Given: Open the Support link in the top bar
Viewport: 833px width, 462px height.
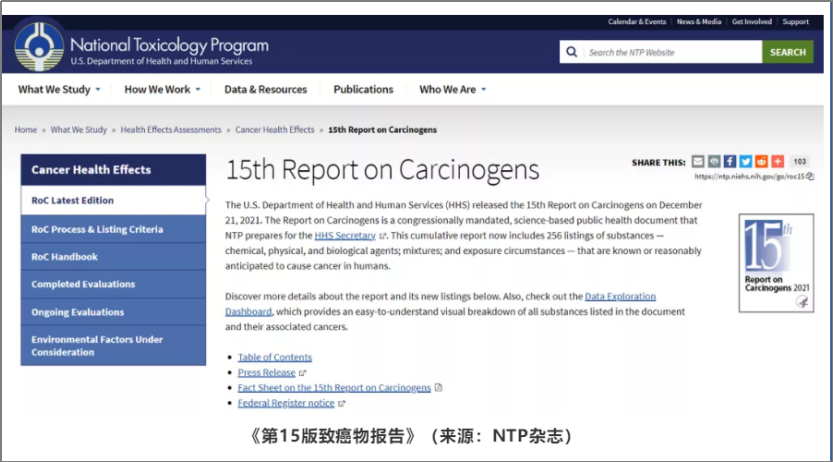Looking at the screenshot, I should point(795,22).
